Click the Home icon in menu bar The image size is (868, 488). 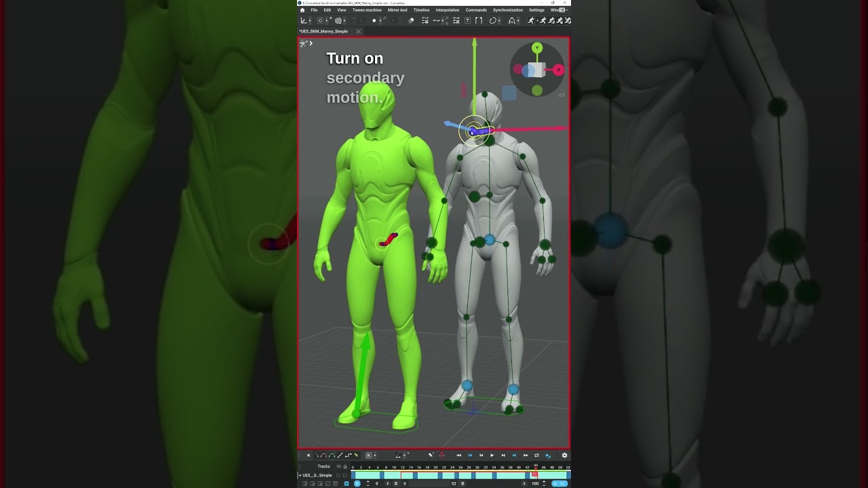[302, 10]
